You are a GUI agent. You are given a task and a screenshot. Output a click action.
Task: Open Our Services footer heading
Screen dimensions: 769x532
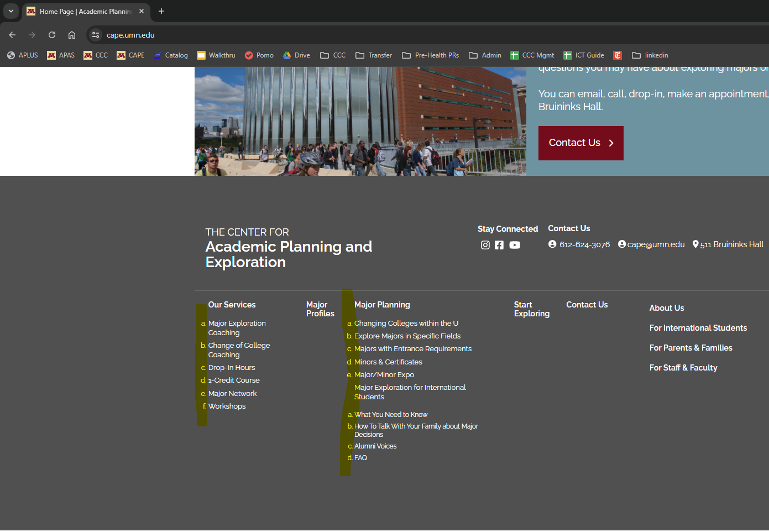pyautogui.click(x=232, y=305)
